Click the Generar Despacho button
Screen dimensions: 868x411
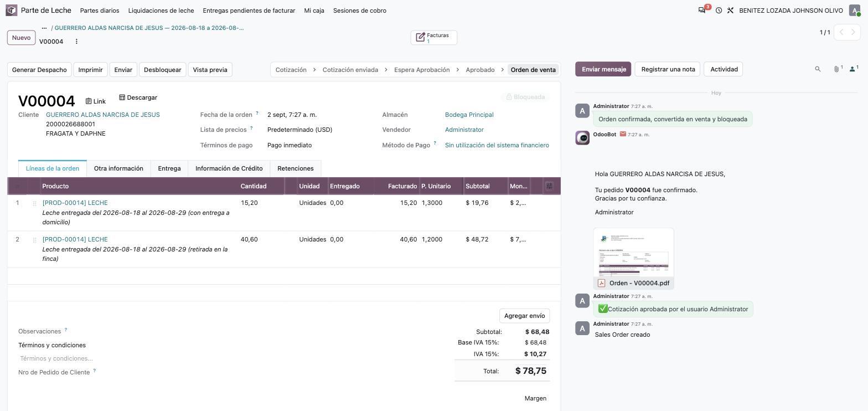coord(39,70)
